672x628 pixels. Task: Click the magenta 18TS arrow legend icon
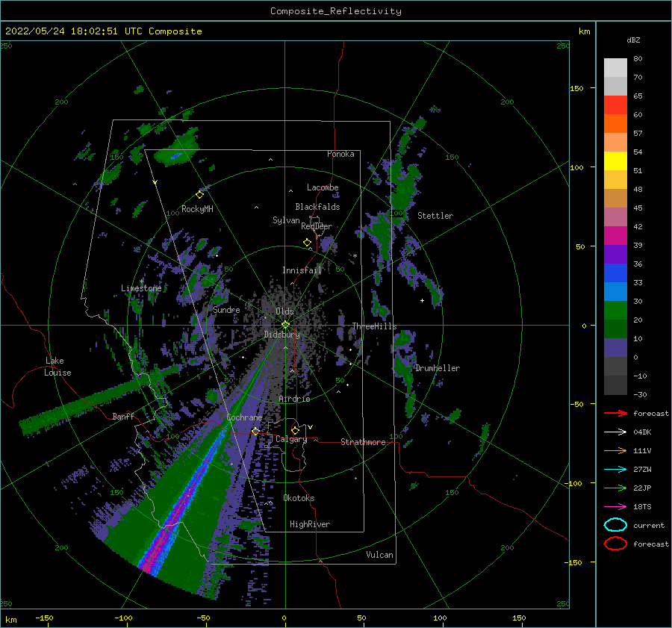coord(615,507)
